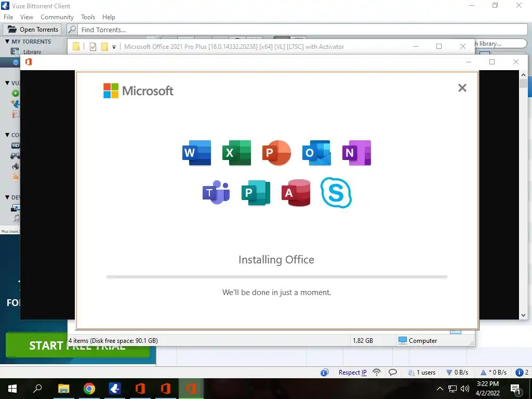Open the Community menu in Vuze
532x399 pixels.
[57, 17]
